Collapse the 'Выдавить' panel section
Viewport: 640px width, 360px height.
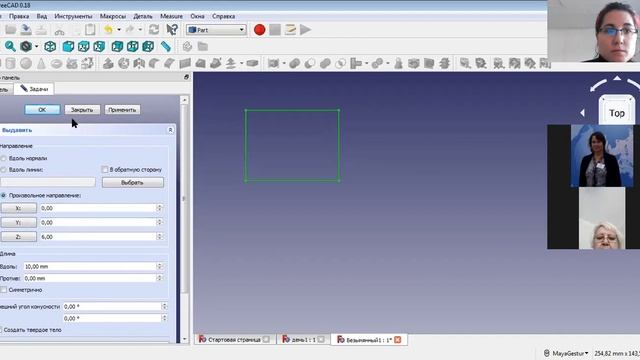171,130
